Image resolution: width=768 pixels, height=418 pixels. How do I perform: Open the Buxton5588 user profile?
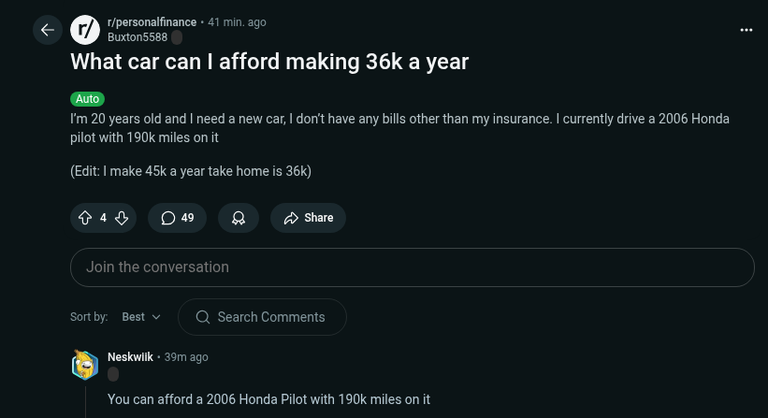click(138, 37)
